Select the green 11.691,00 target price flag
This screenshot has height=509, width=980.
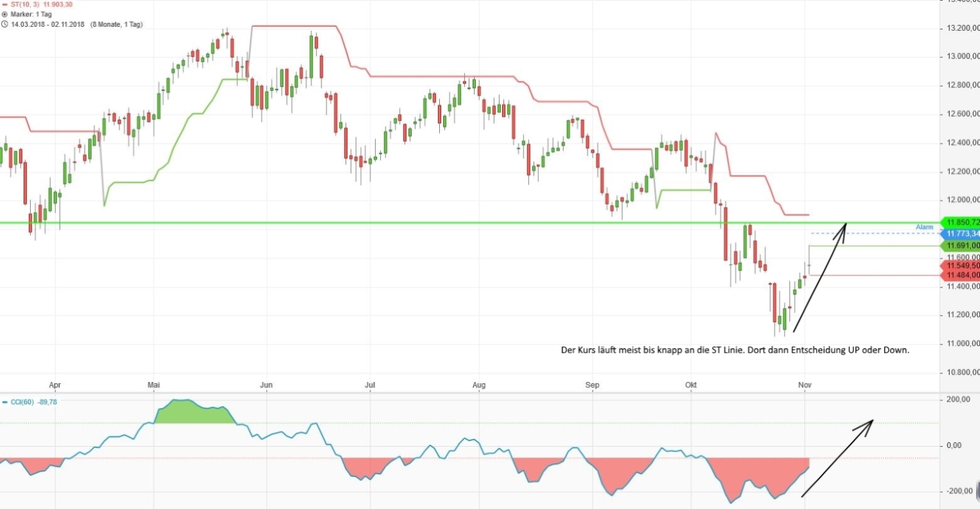[959, 245]
